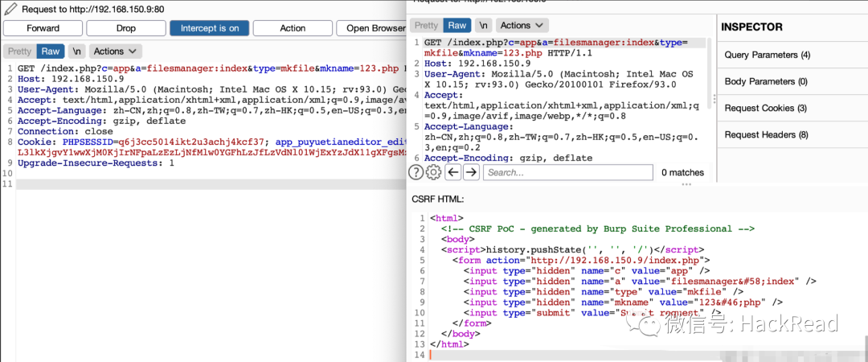Open search settings gear icon
This screenshot has width=868, height=362.
click(433, 172)
